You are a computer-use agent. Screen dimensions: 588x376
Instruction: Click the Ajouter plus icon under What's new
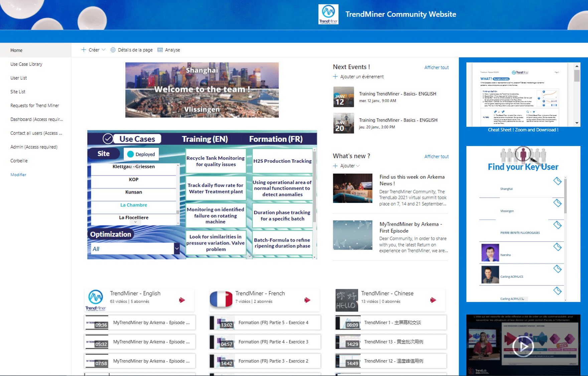(x=335, y=166)
